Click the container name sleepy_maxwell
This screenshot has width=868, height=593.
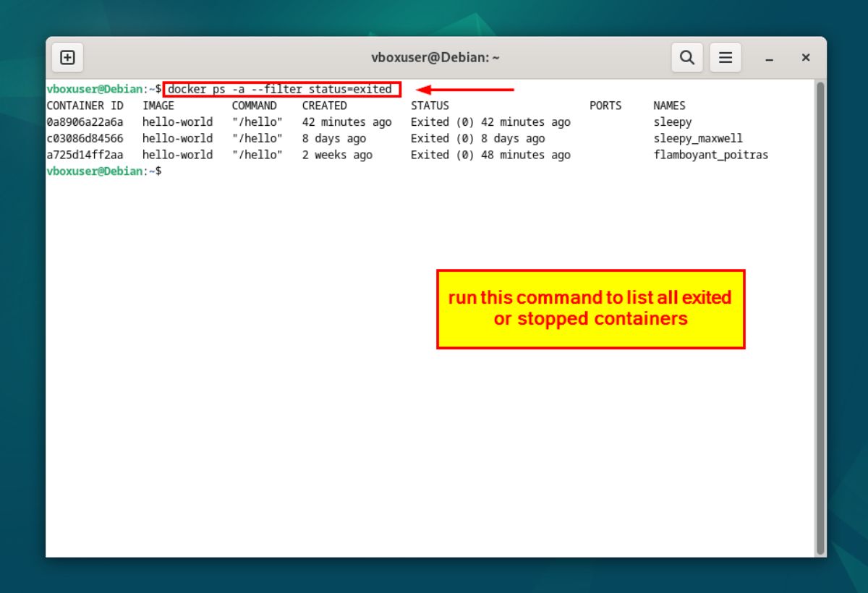697,138
